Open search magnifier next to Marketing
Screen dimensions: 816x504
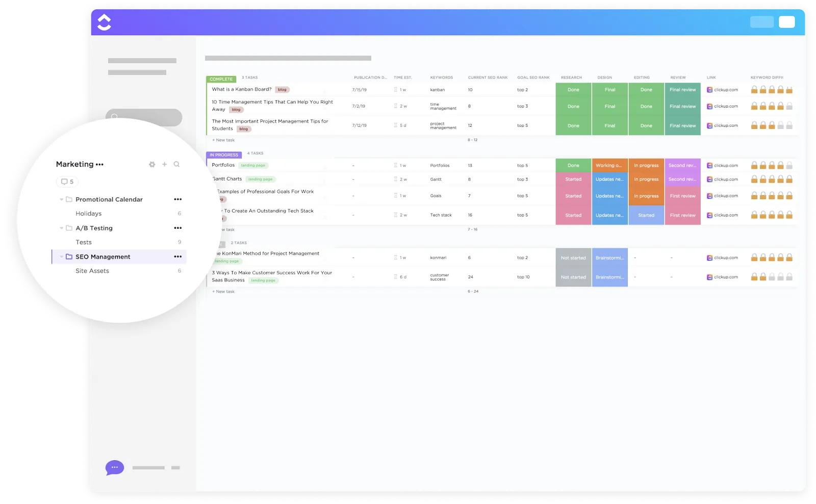(176, 164)
